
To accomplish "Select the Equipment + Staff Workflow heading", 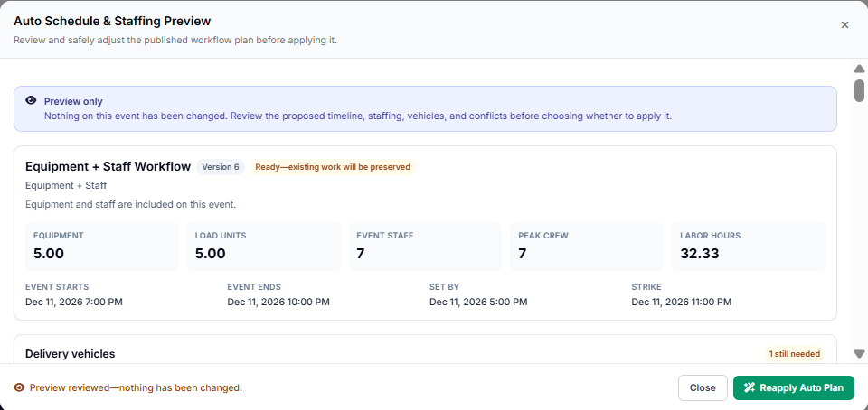I will (x=108, y=166).
